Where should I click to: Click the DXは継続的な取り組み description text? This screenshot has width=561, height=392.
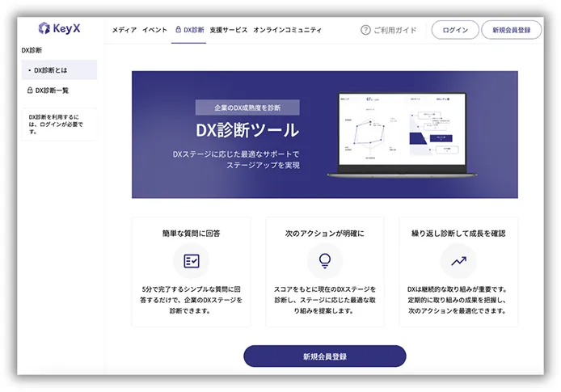(x=458, y=300)
